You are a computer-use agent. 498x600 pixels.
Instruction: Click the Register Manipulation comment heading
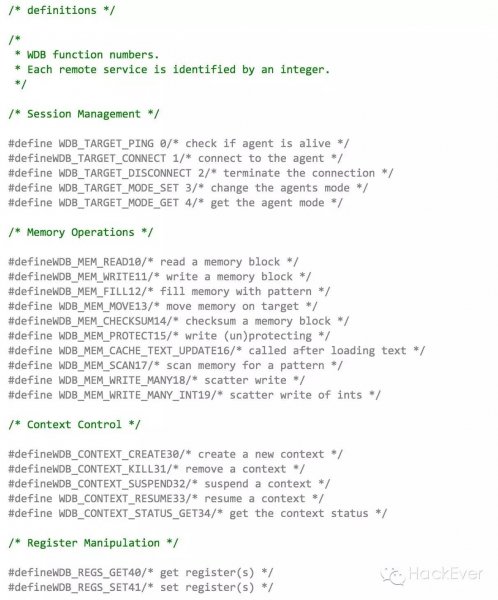tap(93, 543)
